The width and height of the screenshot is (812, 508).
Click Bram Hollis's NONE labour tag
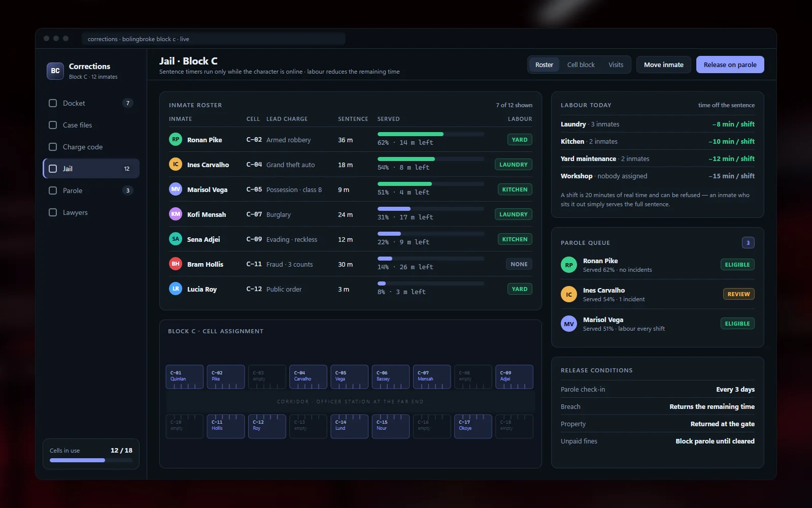click(519, 264)
